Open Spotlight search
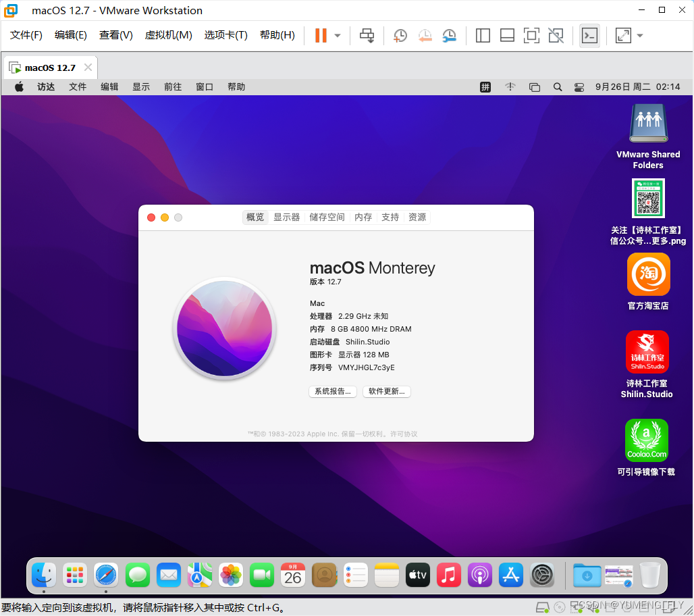Viewport: 694px width, 616px height. click(x=558, y=87)
